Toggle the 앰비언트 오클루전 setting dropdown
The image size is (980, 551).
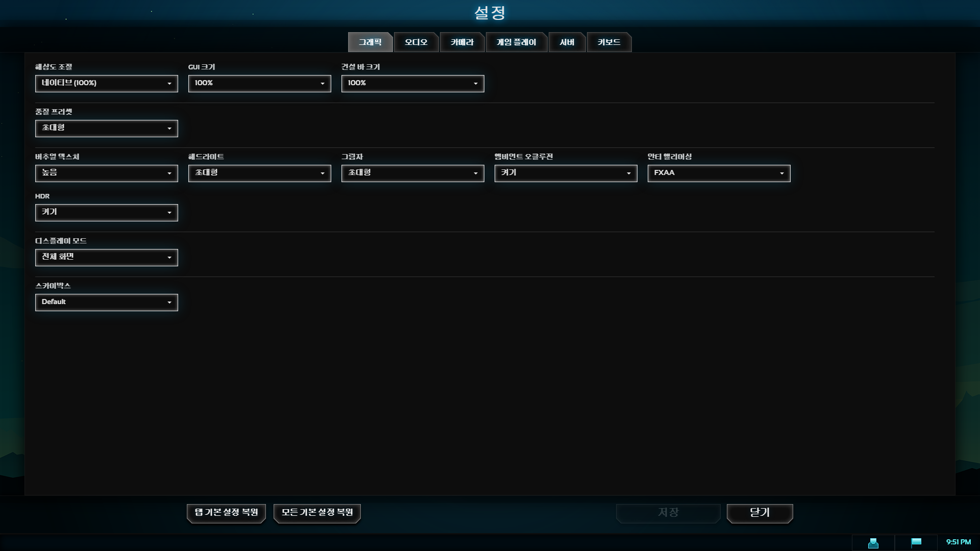(x=566, y=173)
